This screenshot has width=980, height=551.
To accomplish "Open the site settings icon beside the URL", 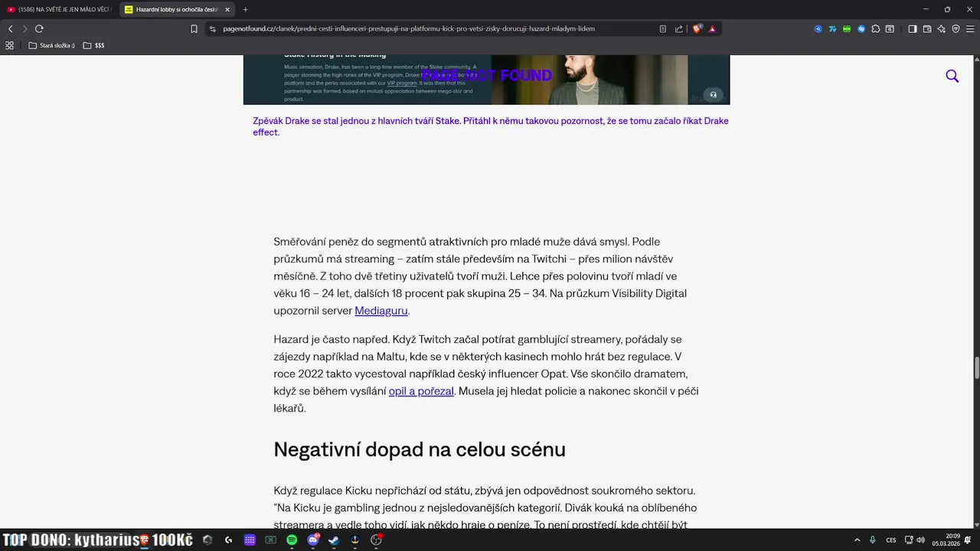I will [x=213, y=29].
